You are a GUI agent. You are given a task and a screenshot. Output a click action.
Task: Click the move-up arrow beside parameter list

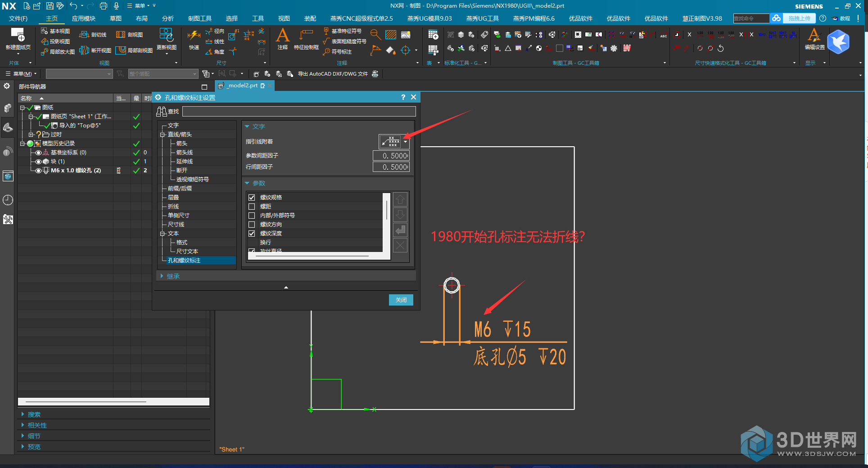pos(400,199)
